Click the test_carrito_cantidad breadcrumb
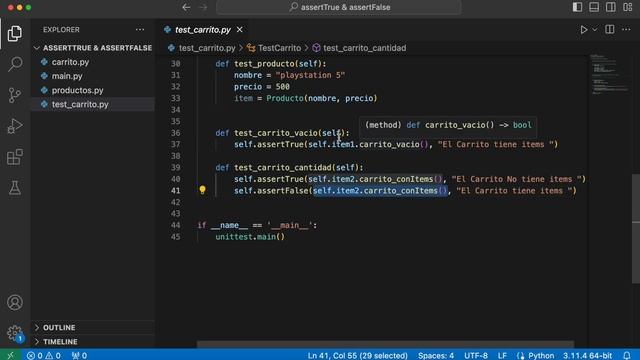The image size is (640, 360). tap(364, 48)
